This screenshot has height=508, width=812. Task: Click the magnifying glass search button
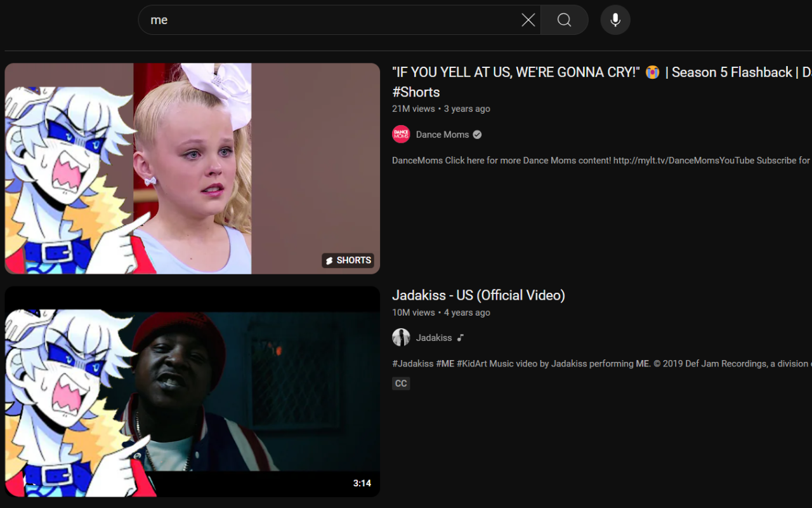[565, 20]
